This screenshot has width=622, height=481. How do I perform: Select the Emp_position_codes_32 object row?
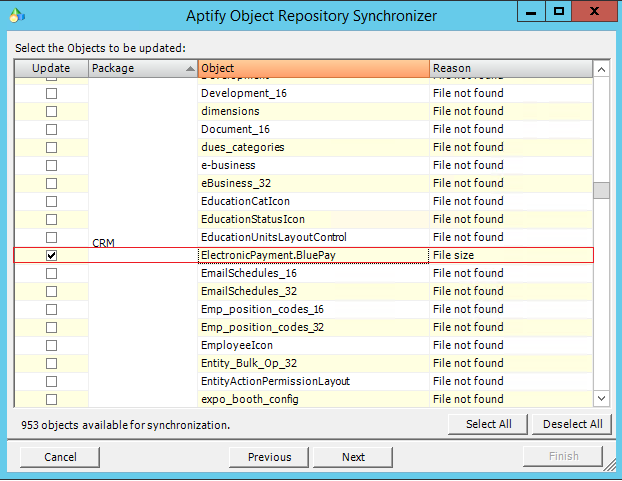[313, 328]
